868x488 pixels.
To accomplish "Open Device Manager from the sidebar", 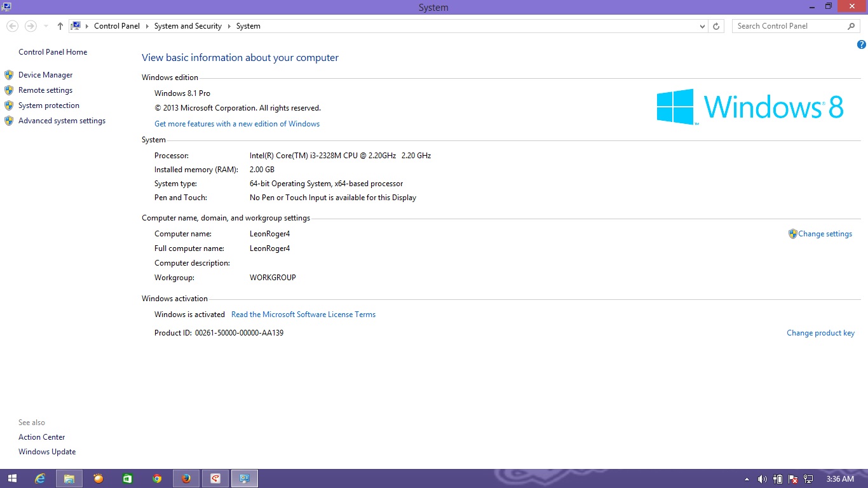I will tap(45, 75).
